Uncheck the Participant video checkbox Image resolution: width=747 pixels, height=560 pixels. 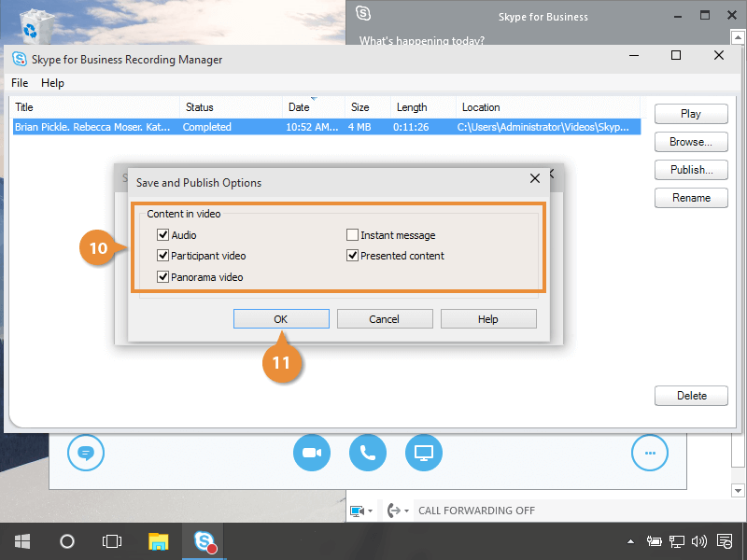pos(163,256)
